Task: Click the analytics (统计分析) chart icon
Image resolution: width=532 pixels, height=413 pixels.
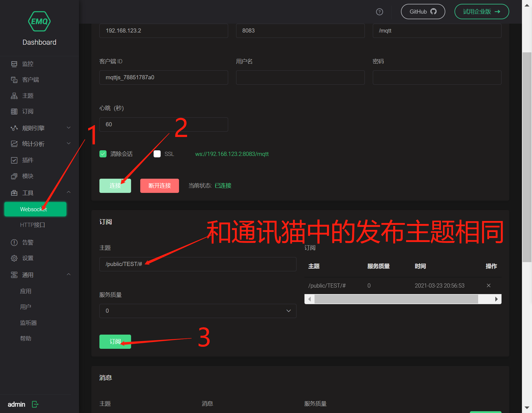Action: tap(14, 144)
